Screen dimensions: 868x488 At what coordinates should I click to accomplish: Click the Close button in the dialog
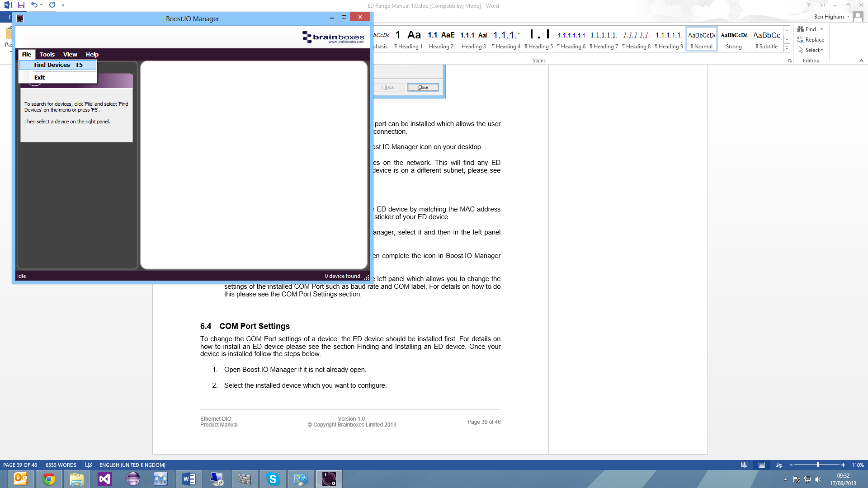423,88
